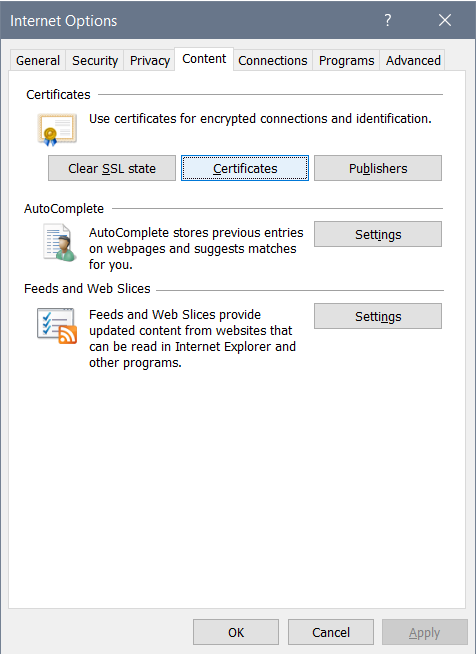Open the Certificates button
The width and height of the screenshot is (476, 654).
245,168
